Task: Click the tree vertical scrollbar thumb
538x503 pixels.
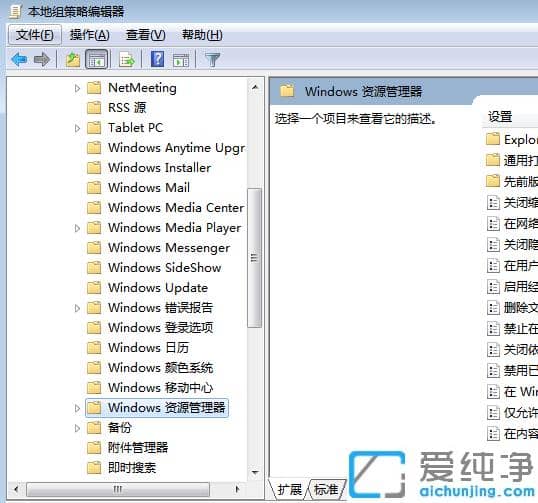Action: pyautogui.click(x=255, y=258)
